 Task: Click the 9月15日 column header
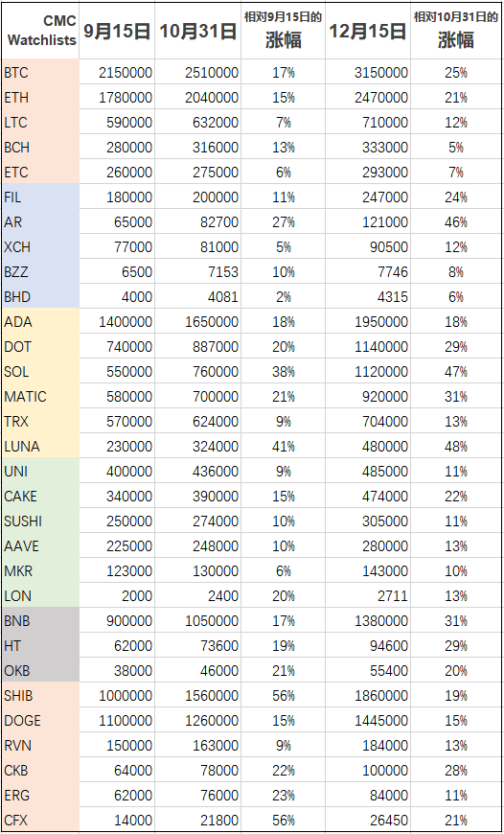point(117,31)
